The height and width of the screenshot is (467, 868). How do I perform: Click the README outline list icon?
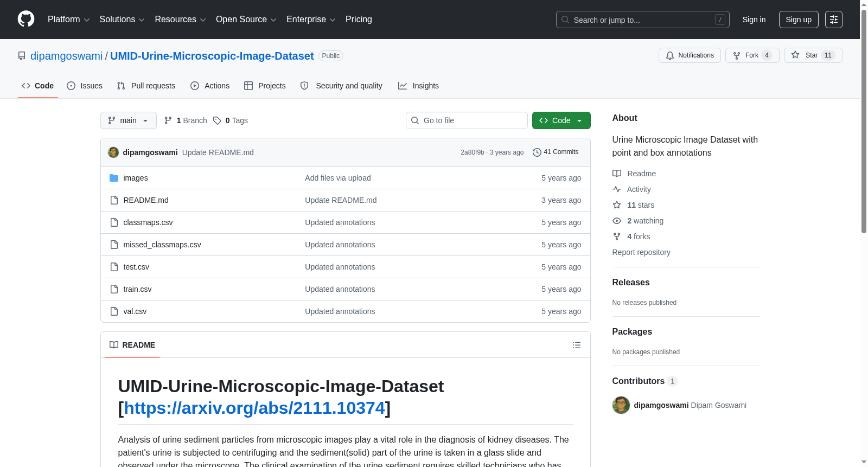click(577, 345)
